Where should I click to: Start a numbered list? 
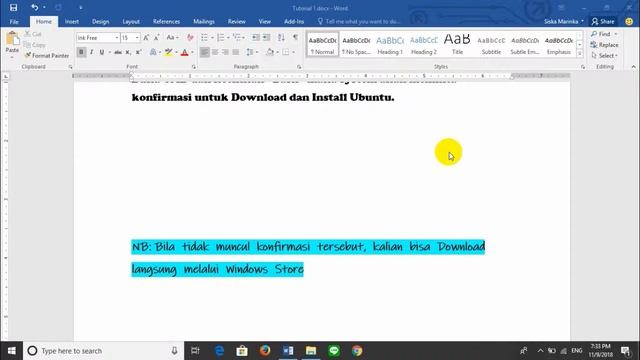pos(220,38)
